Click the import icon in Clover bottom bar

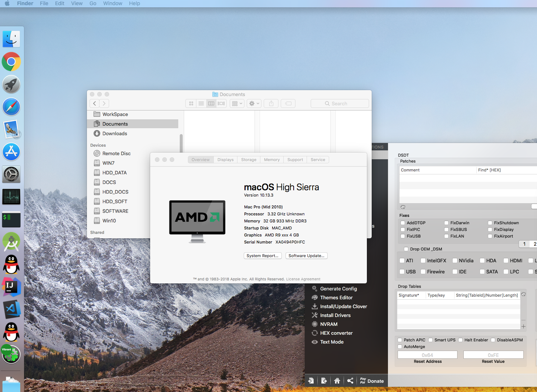(311, 381)
